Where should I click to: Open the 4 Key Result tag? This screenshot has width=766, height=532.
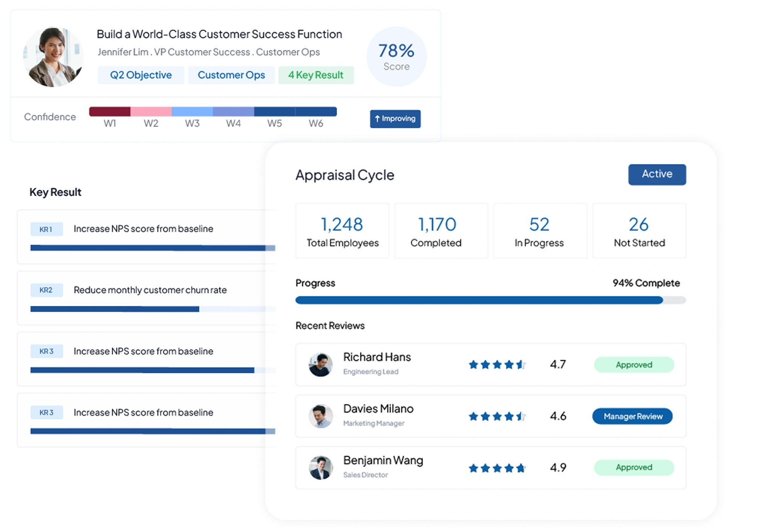(316, 75)
